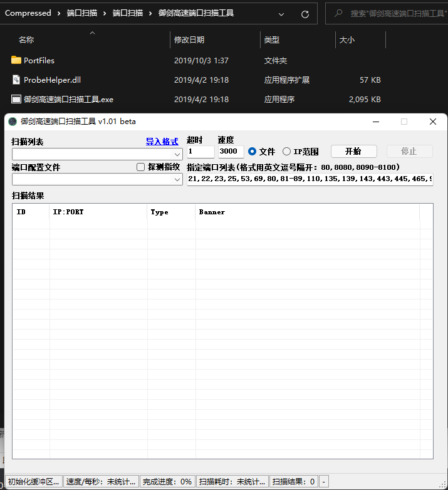The height and width of the screenshot is (490, 448).
Task: Click the ID column header in results
Action: [31, 212]
